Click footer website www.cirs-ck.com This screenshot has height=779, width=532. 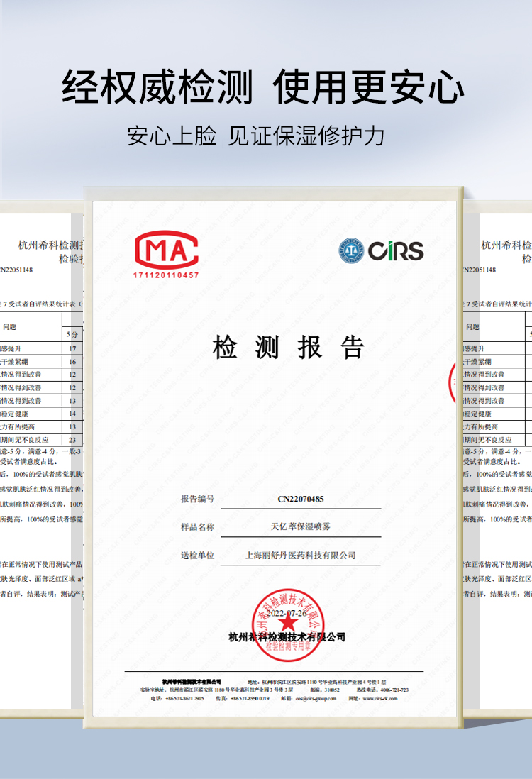380,699
